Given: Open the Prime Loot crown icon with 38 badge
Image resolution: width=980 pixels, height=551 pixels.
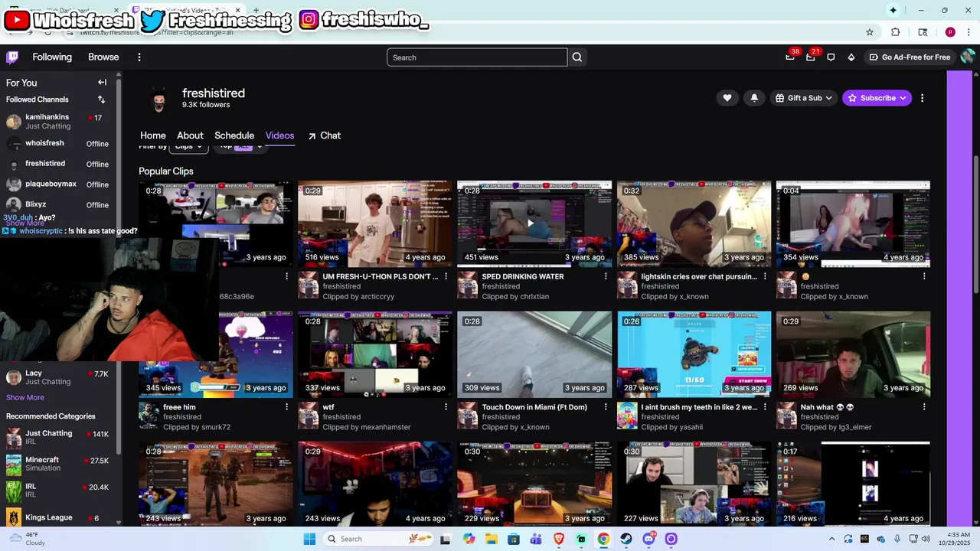Looking at the screenshot, I should (790, 57).
